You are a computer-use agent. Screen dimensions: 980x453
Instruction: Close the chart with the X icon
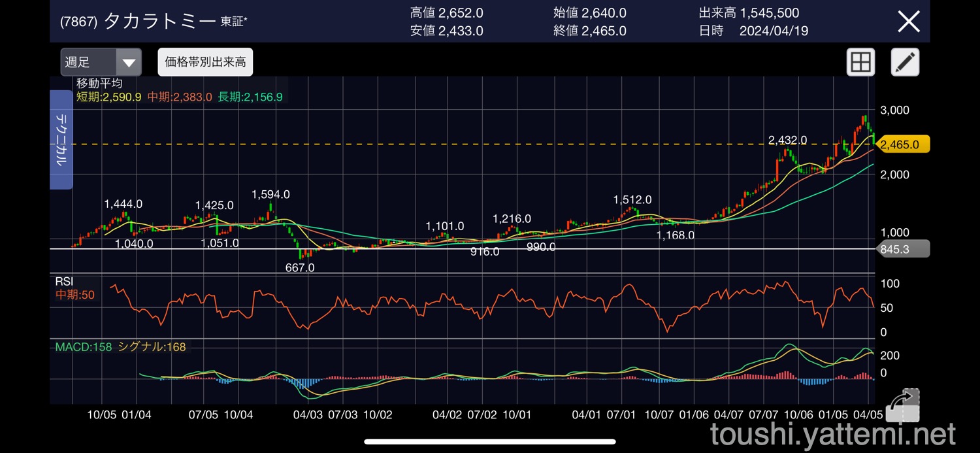click(x=909, y=22)
